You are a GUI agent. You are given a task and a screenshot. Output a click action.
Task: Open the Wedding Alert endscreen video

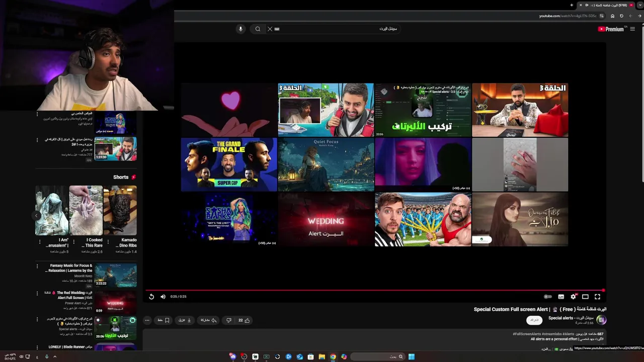(326, 220)
